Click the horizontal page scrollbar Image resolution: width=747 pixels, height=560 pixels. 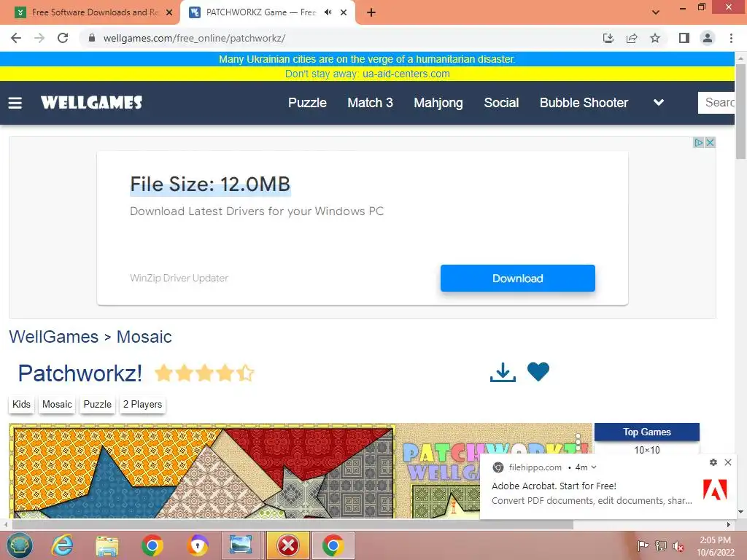point(293,525)
